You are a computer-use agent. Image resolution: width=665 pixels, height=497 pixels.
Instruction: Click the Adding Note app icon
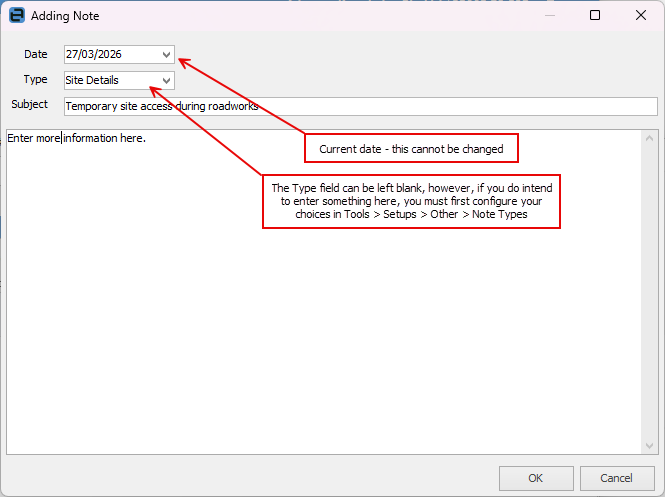pyautogui.click(x=17, y=16)
